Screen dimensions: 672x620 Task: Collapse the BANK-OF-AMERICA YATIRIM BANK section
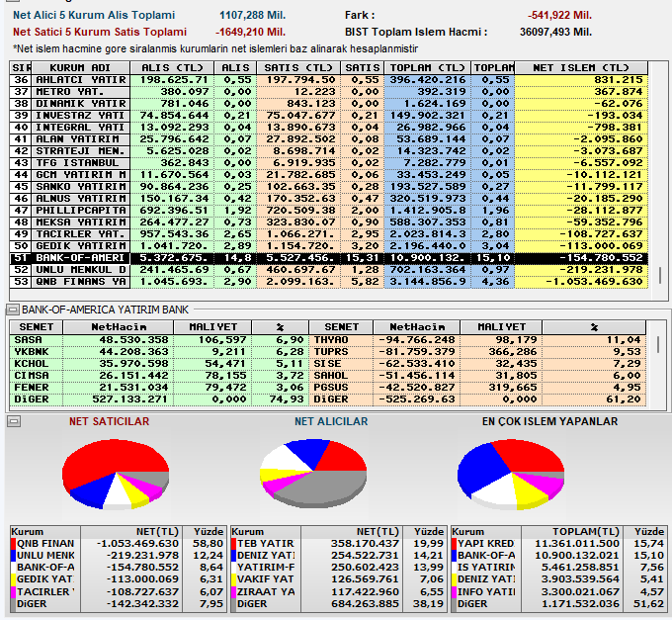(13, 310)
